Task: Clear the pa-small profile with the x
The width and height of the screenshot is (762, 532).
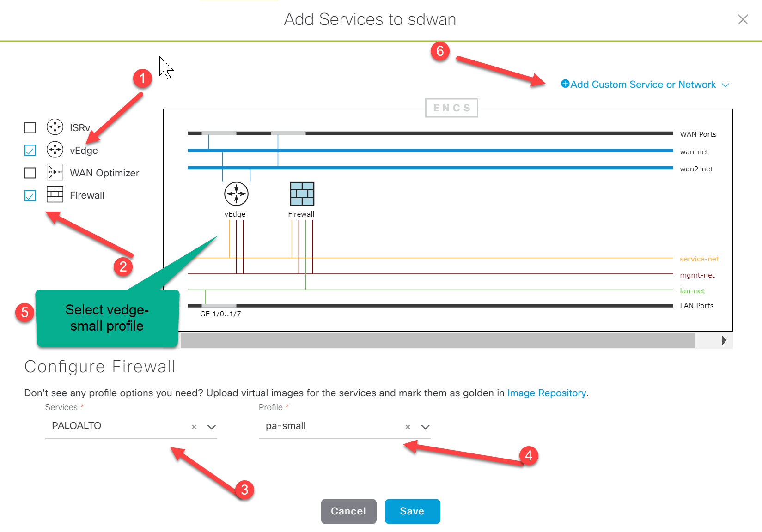Action: click(408, 427)
